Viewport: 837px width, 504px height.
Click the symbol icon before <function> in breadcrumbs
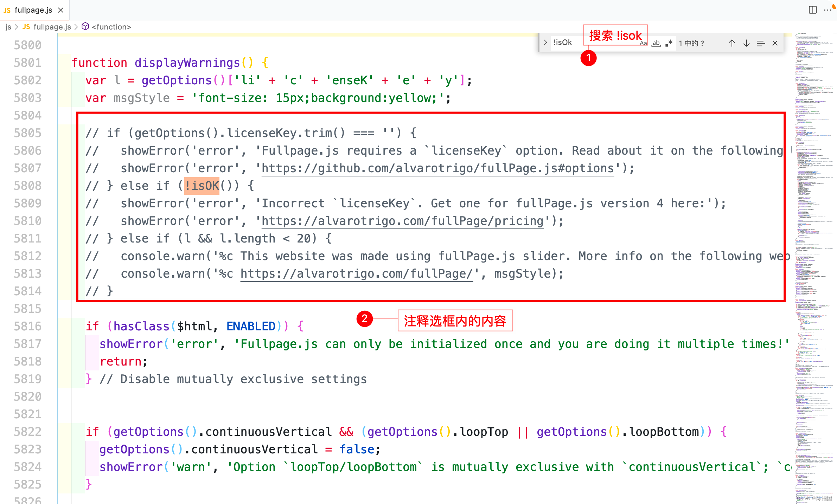pos(85,26)
